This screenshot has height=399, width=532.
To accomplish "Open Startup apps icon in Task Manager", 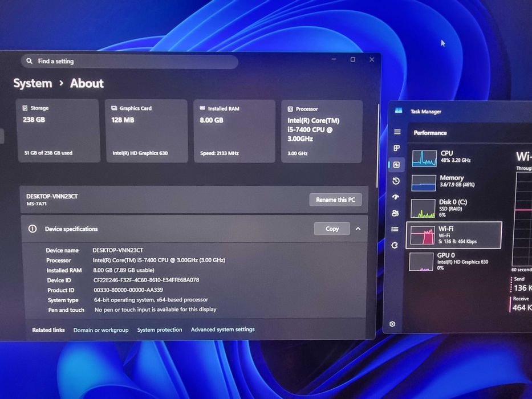I will coord(396,197).
